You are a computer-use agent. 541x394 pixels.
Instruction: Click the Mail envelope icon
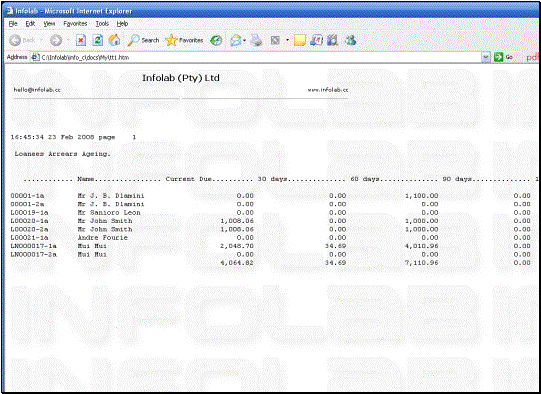236,40
